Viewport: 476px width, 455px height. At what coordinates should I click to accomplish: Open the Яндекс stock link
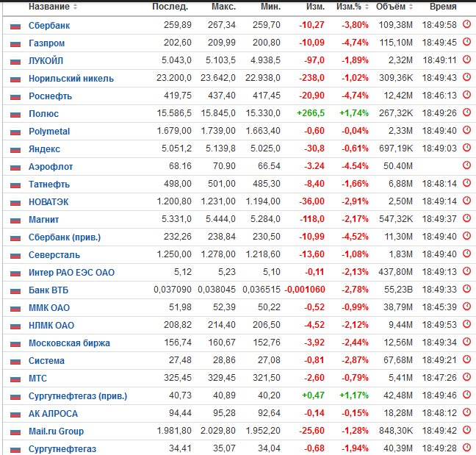44,148
